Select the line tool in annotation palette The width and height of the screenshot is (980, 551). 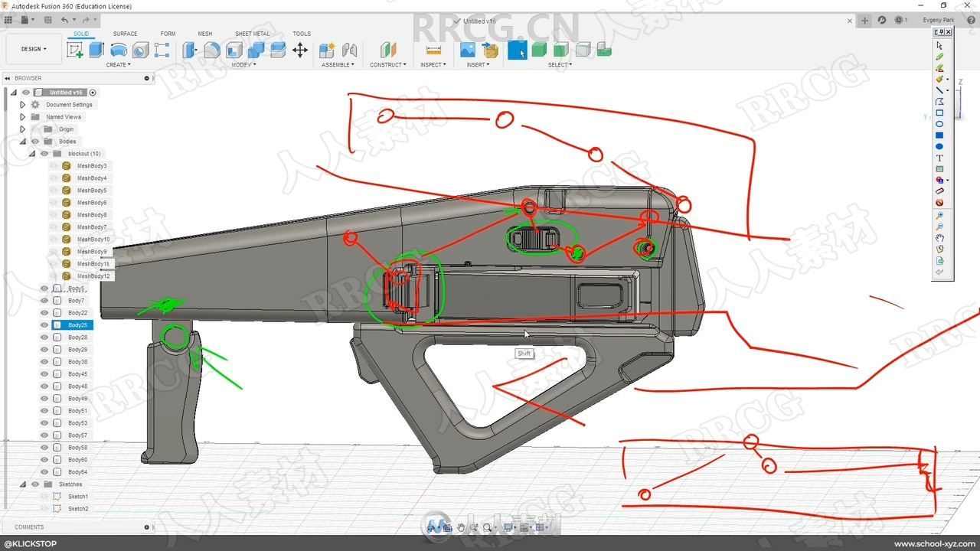pyautogui.click(x=939, y=90)
